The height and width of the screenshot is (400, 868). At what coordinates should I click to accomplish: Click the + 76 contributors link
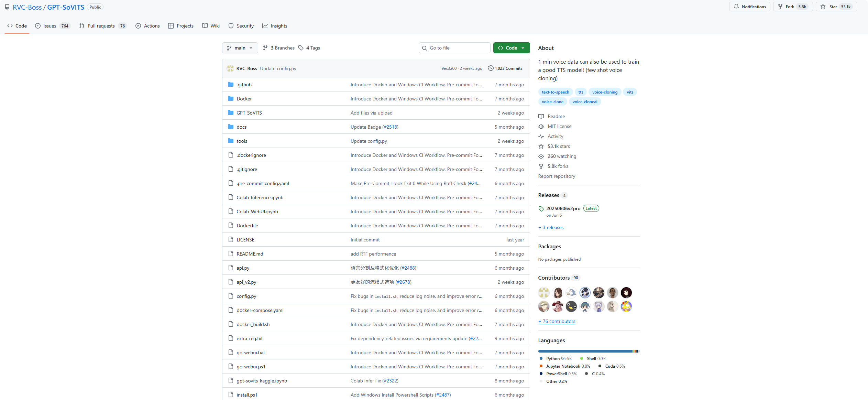(x=557, y=321)
